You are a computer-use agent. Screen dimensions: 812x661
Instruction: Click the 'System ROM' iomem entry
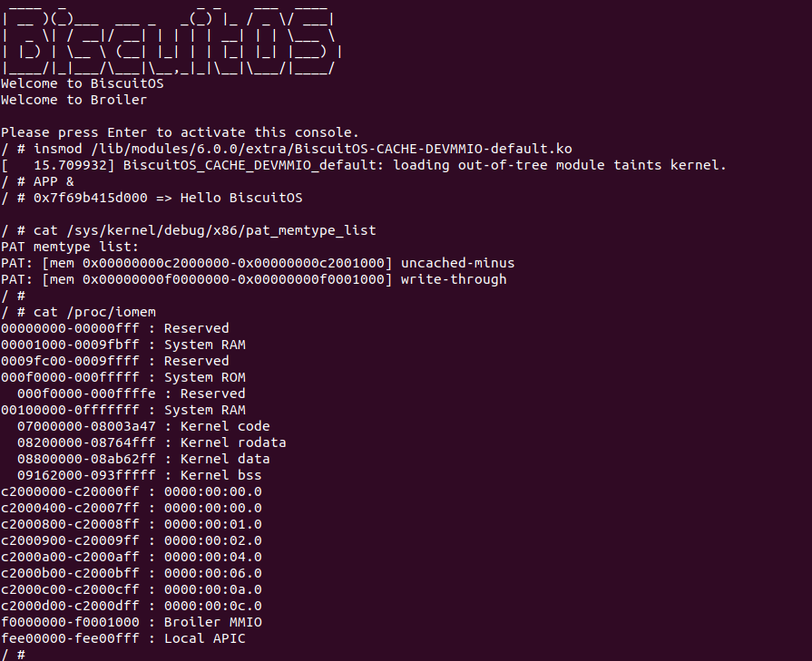pos(122,377)
